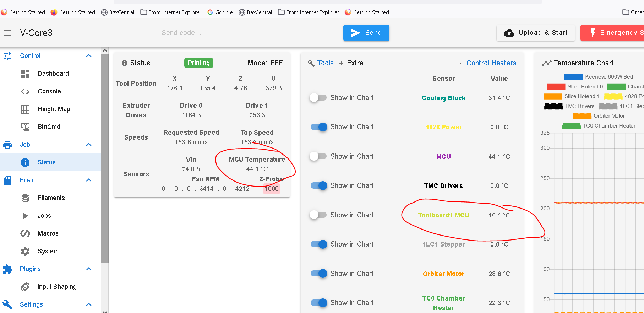
Task: Click the Macros icon
Action: coord(25,233)
